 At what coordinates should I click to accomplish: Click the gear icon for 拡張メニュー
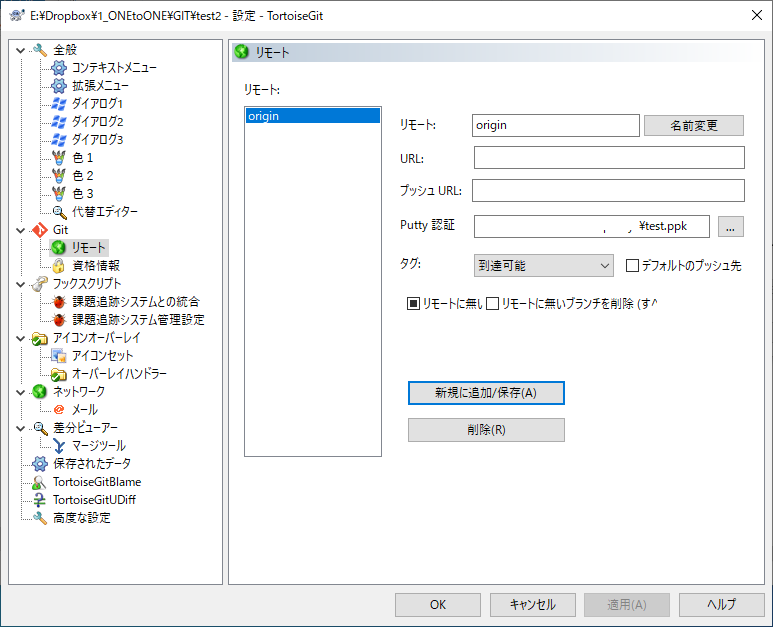point(59,86)
